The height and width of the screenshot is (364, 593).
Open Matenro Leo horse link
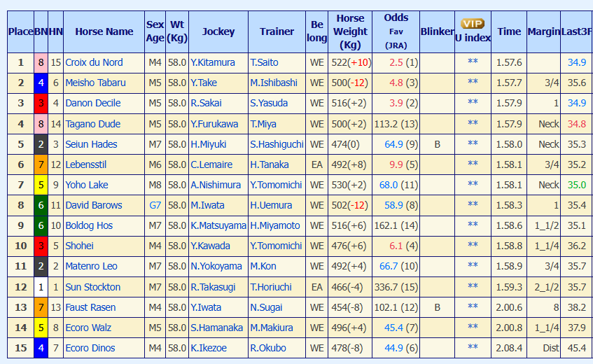click(x=91, y=267)
